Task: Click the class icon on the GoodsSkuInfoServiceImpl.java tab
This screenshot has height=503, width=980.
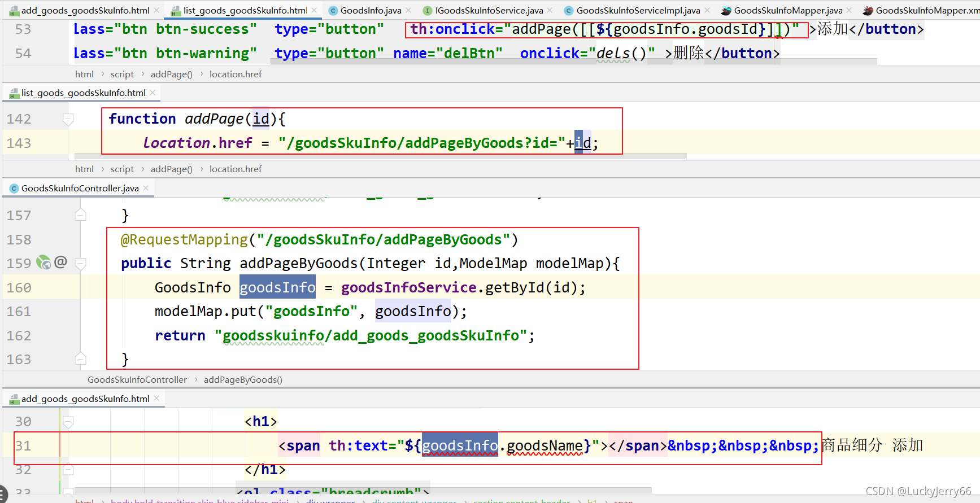Action: tap(569, 11)
